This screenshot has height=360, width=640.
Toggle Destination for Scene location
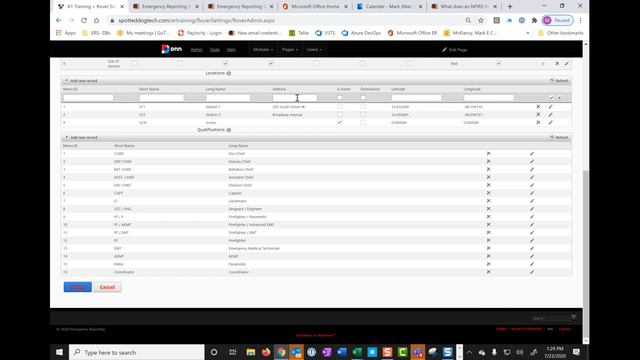[363, 122]
